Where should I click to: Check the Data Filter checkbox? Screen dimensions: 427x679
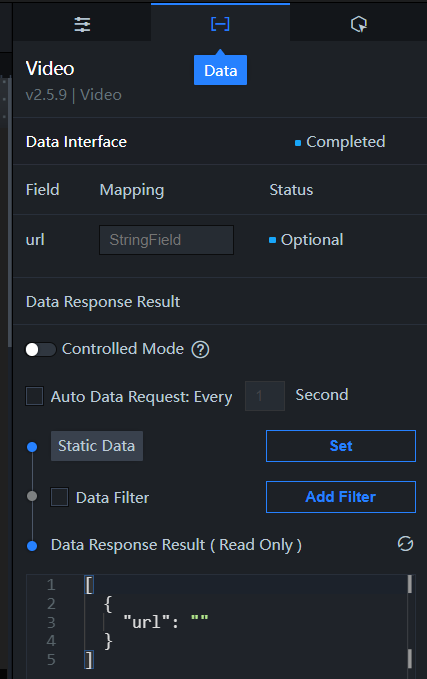[59, 497]
